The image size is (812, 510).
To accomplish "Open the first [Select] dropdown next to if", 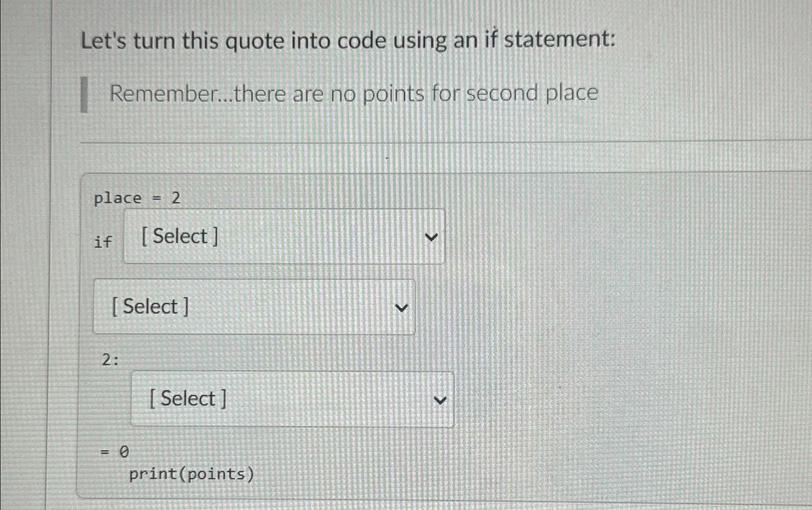I will [x=284, y=236].
